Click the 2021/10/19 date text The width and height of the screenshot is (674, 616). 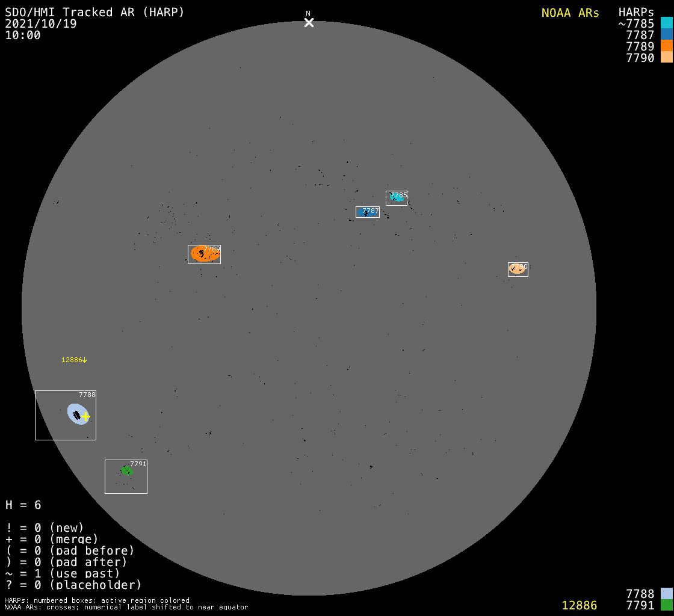[x=41, y=23]
